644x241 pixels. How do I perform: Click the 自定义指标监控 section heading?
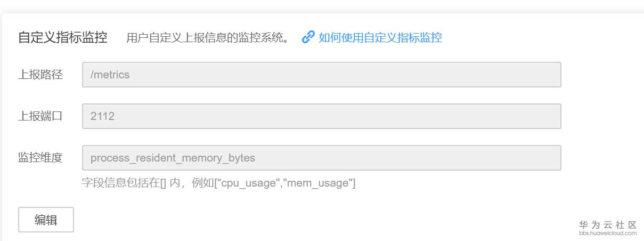click(63, 37)
